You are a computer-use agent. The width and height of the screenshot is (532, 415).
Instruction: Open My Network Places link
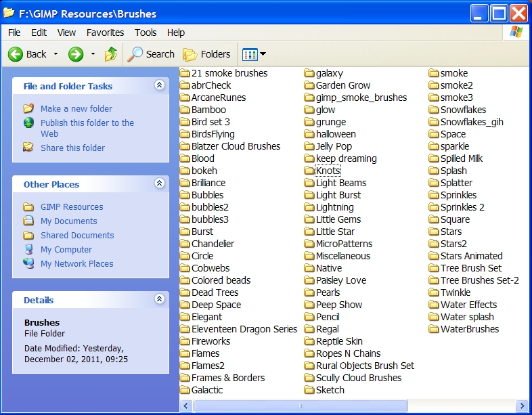(77, 264)
